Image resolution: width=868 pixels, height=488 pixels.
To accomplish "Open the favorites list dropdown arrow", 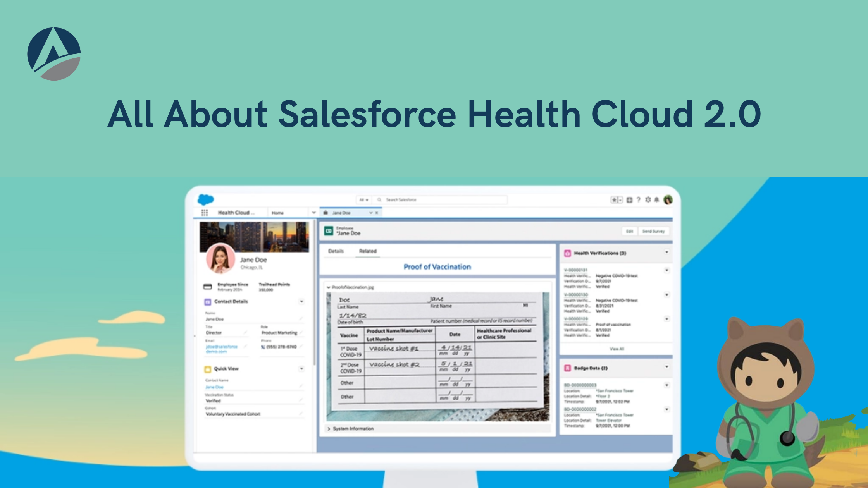I will pyautogui.click(x=620, y=200).
